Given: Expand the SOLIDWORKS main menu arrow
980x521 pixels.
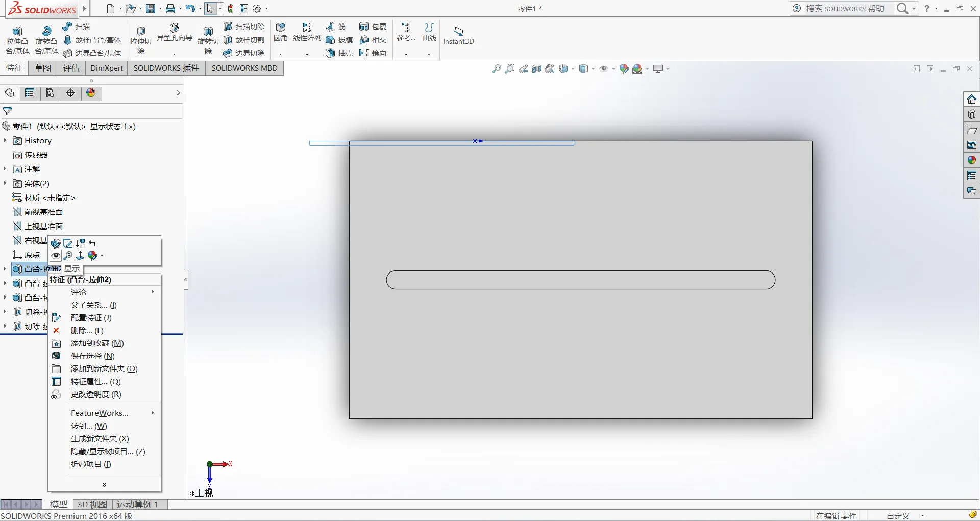Looking at the screenshot, I should click(x=85, y=9).
